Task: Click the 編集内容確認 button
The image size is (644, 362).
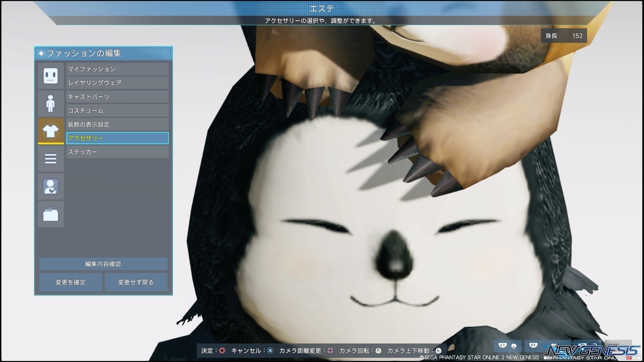Action: click(103, 264)
